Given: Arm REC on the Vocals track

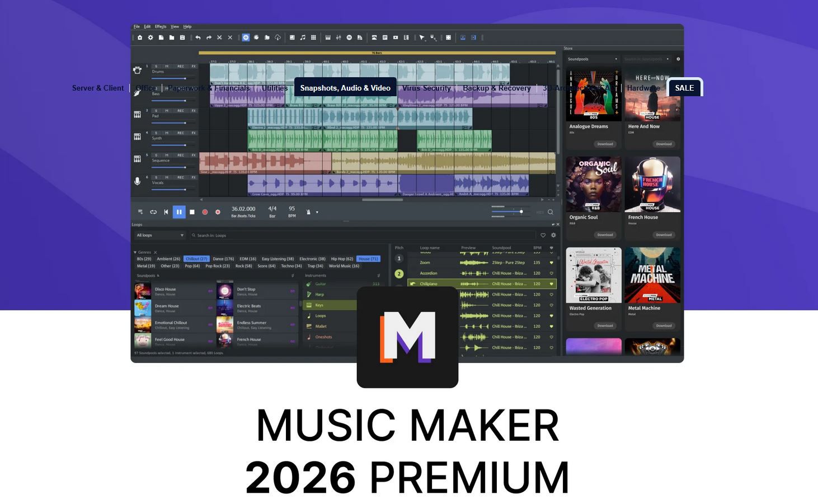Looking at the screenshot, I should 180,177.
